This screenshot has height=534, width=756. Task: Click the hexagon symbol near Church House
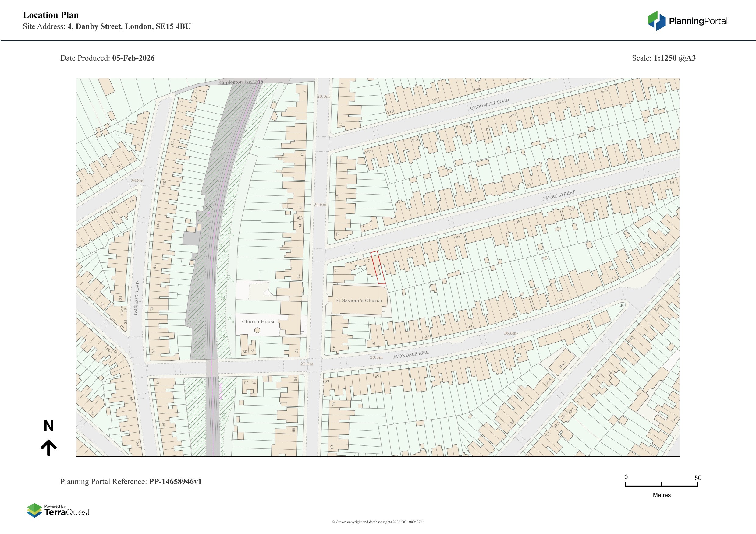click(257, 330)
